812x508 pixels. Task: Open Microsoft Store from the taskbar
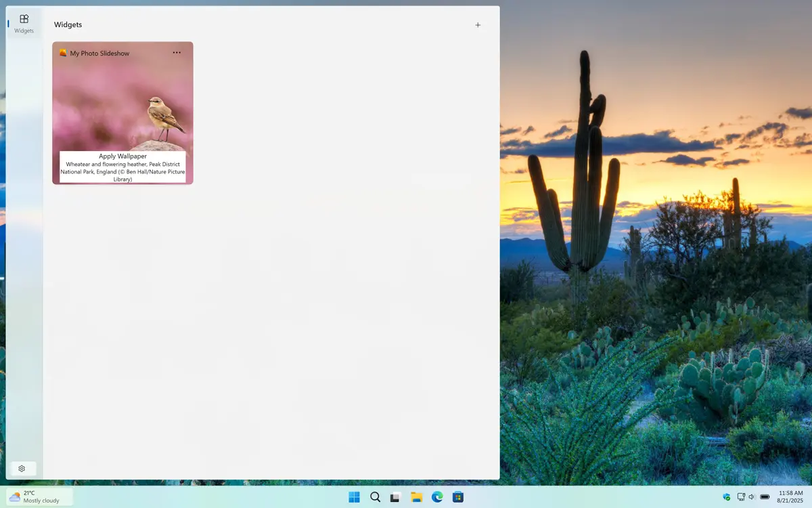click(458, 497)
